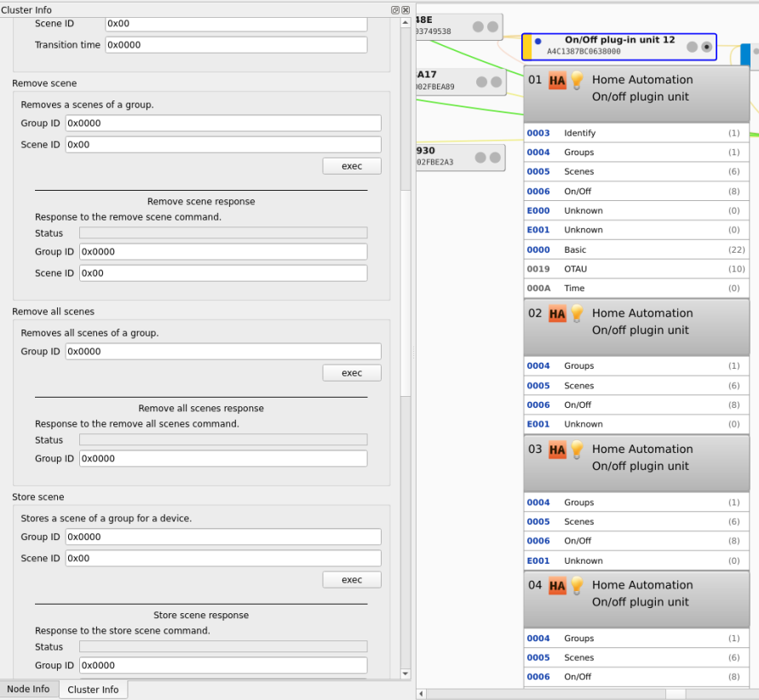Close the Cluster Info panel
759x700 pixels.
tap(405, 9)
